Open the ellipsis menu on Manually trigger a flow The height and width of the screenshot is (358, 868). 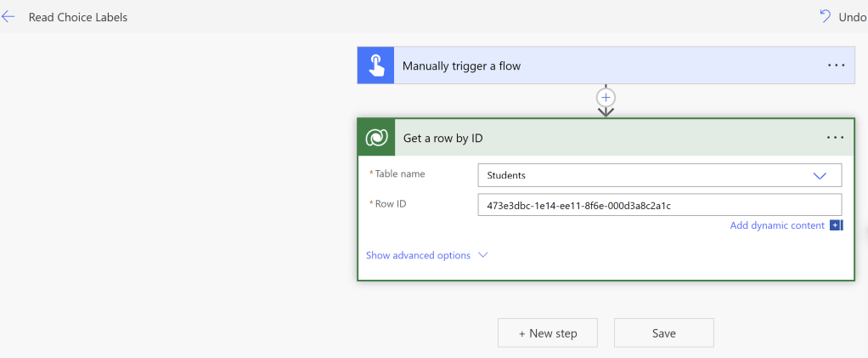click(836, 65)
